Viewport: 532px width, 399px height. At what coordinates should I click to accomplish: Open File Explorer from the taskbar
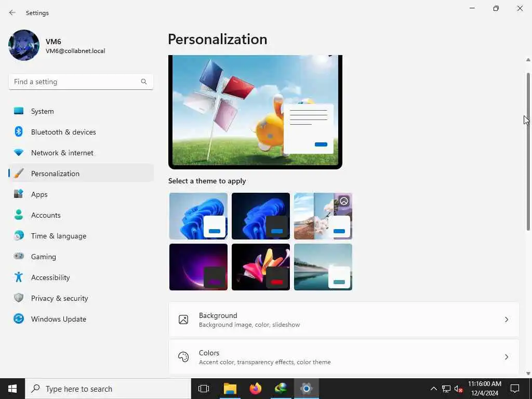[x=230, y=389]
